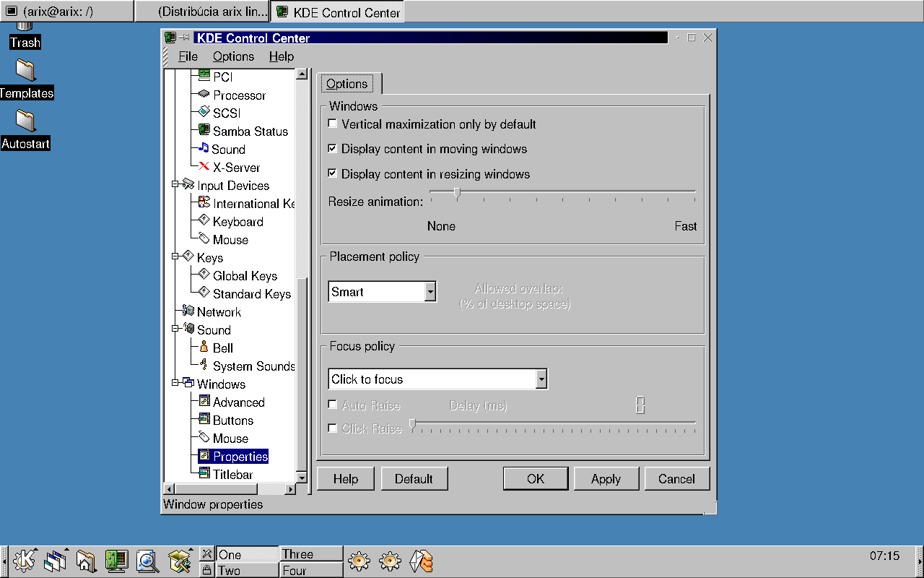Select PCI item in the tree

click(222, 77)
